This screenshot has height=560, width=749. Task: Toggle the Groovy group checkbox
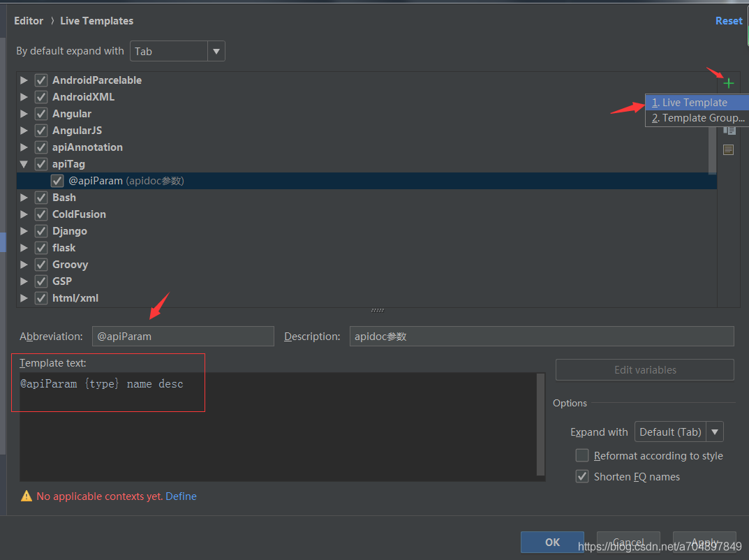click(41, 264)
